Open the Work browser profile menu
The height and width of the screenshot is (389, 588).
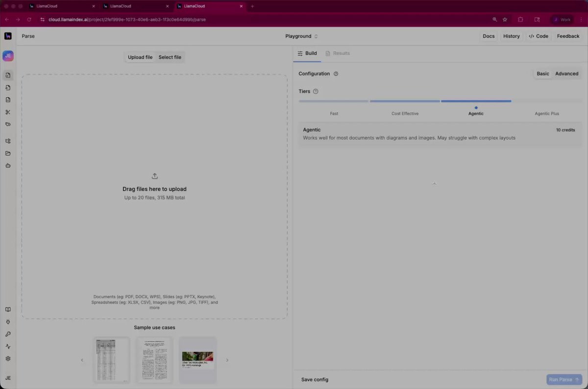562,20
